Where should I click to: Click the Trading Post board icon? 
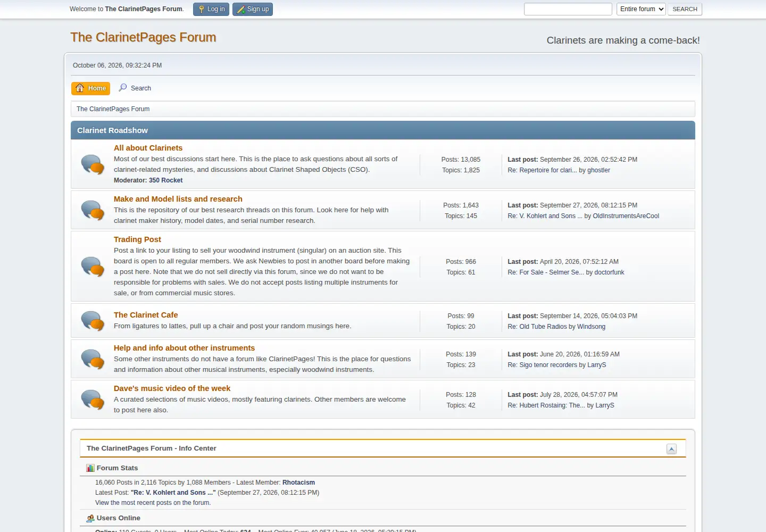(x=93, y=267)
